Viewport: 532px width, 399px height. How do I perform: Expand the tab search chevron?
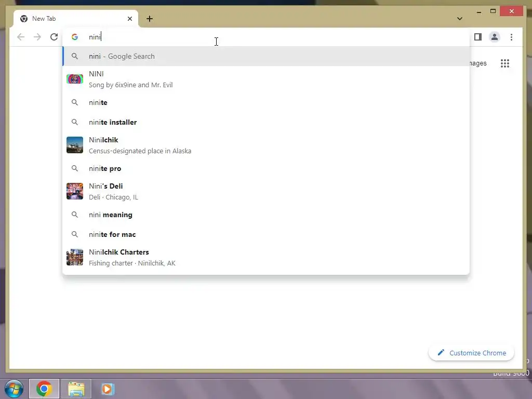[459, 19]
